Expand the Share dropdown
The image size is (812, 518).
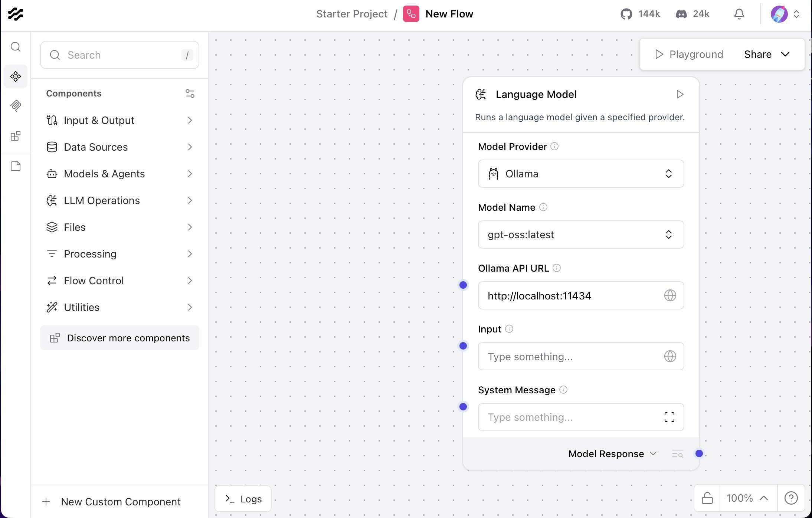[767, 54]
